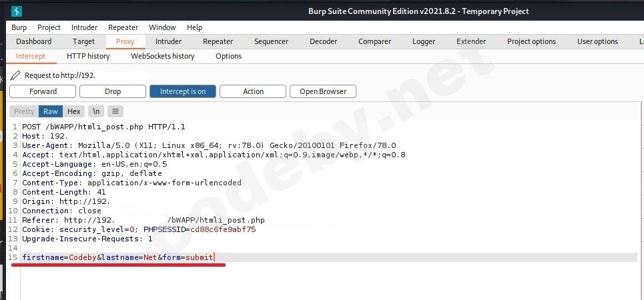The image size is (644, 300).
Task: Open the Action dropdown button
Action: (x=253, y=91)
